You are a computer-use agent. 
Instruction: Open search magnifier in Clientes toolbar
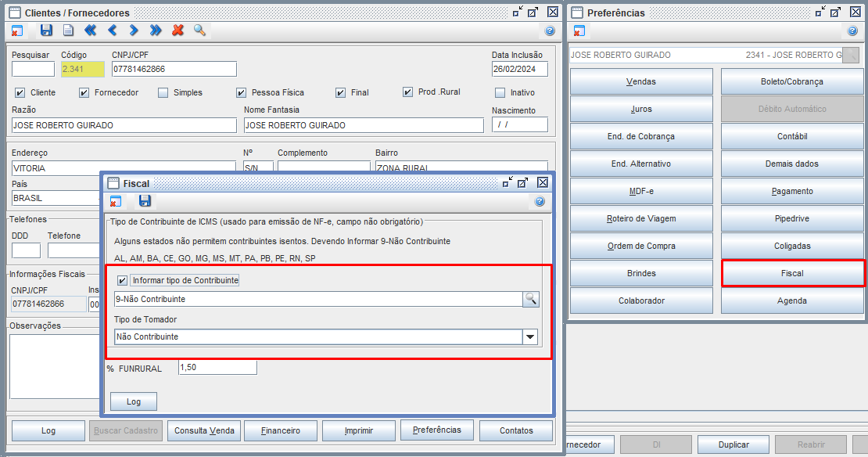click(199, 31)
